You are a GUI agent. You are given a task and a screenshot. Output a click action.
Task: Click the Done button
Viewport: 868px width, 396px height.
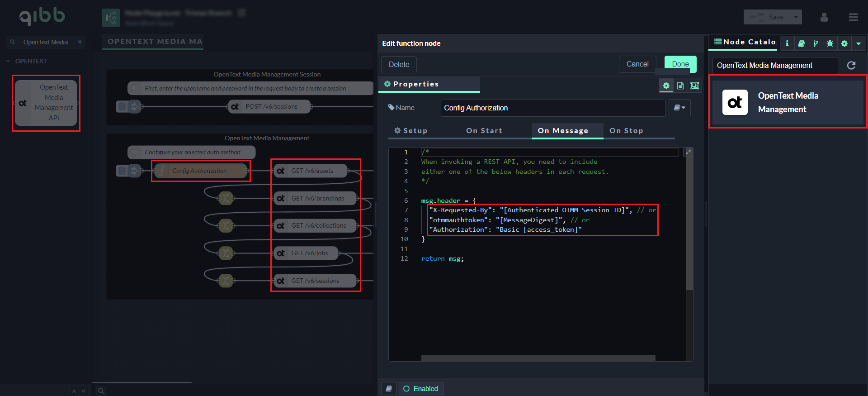(x=680, y=64)
